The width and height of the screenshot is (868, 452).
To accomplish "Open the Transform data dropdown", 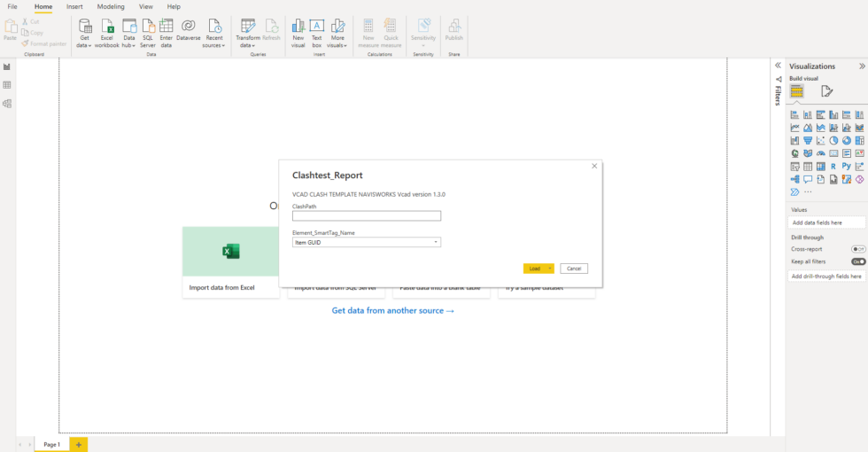I will tap(247, 34).
